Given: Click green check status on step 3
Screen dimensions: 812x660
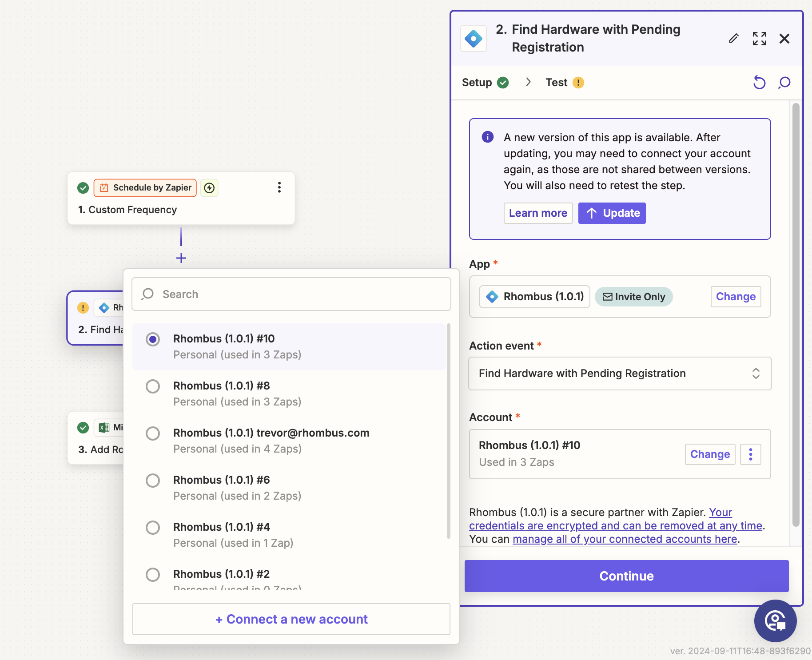Looking at the screenshot, I should (x=83, y=428).
